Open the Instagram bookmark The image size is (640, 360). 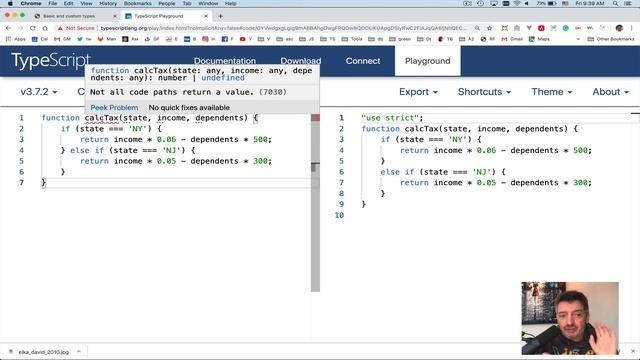pos(209,39)
